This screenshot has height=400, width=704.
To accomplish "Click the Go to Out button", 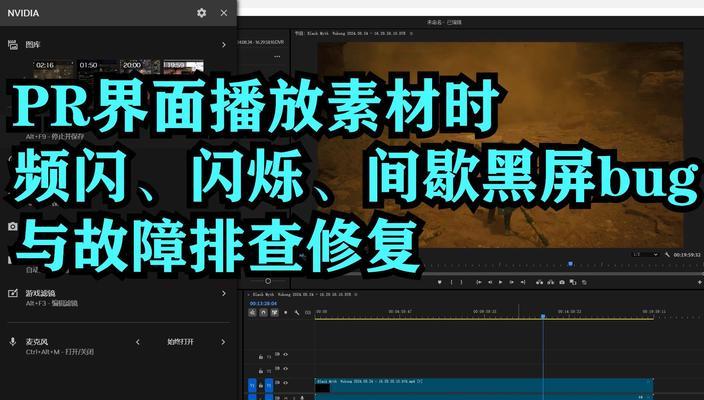I will pyautogui.click(x=523, y=282).
